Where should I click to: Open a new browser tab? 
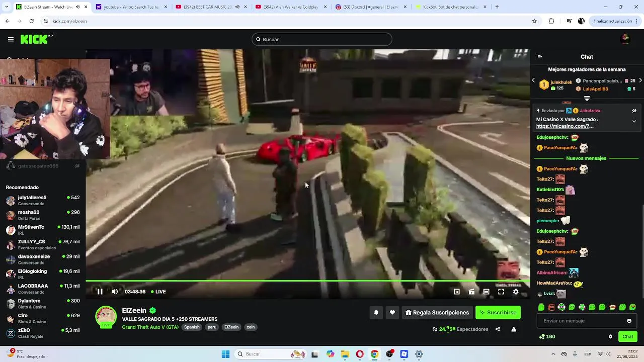pyautogui.click(x=497, y=7)
